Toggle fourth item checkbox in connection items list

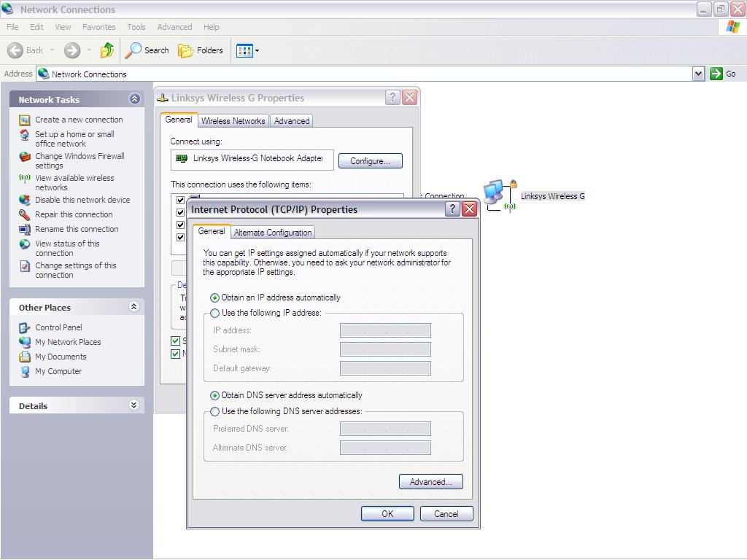pyautogui.click(x=181, y=237)
